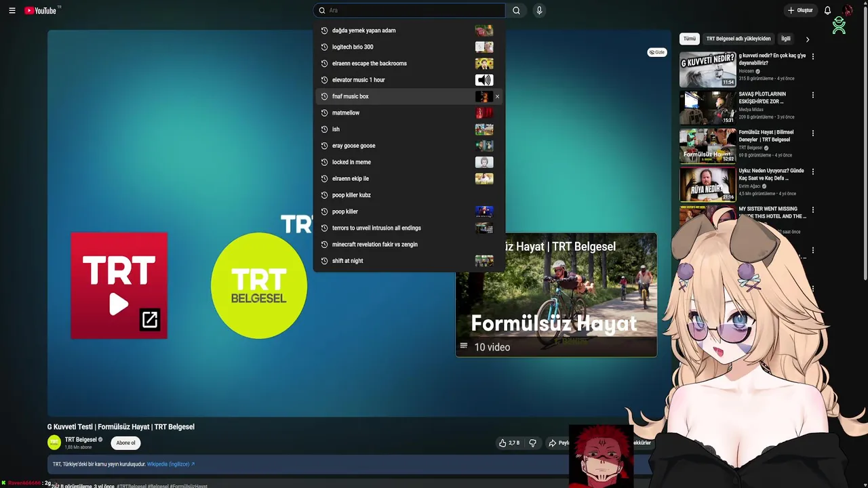Click history icon beside 'logitech brio 300'
Screen dimensions: 868x488
(x=324, y=47)
